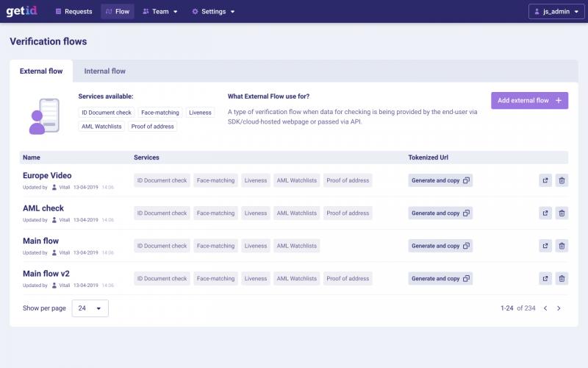588x368 pixels.
Task: Click Liveness tag in AML check row
Action: pos(256,213)
